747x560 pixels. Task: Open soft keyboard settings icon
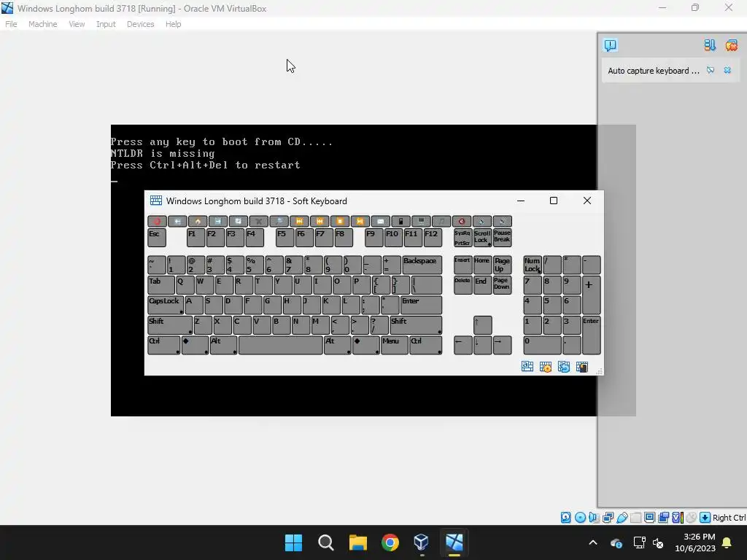[546, 367]
